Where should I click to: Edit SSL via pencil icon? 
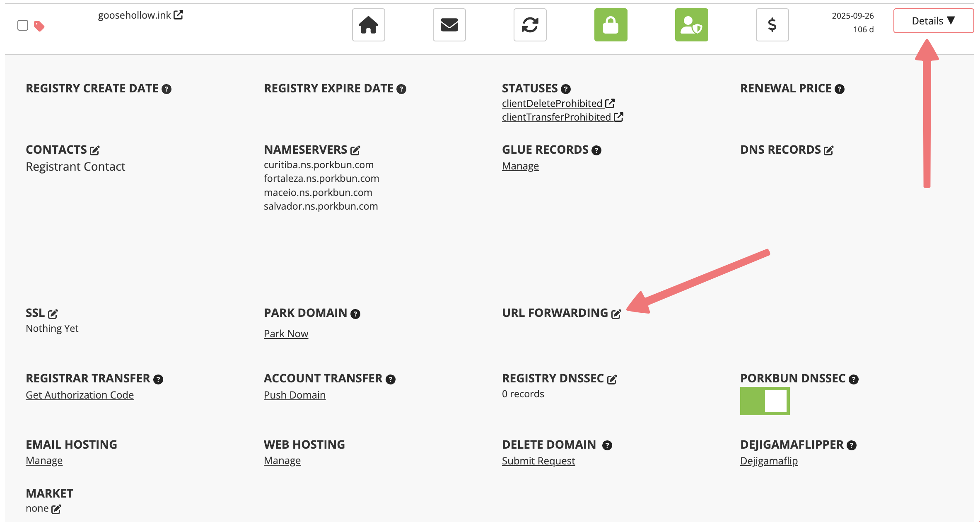[x=53, y=314]
